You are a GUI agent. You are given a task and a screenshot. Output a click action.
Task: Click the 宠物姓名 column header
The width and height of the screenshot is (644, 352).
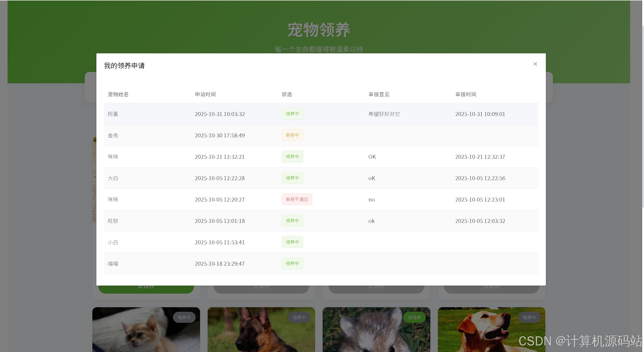tap(118, 94)
